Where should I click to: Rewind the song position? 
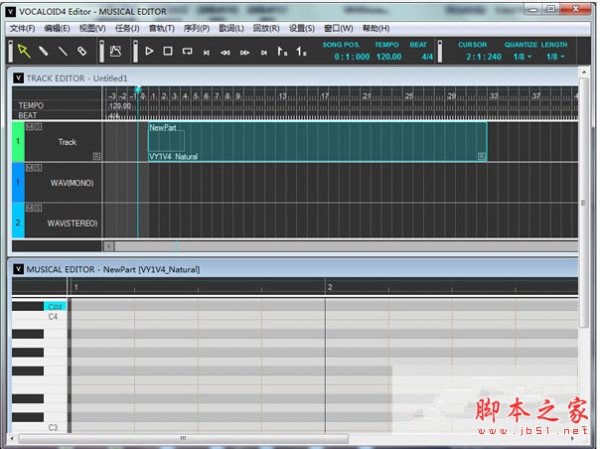(225, 53)
